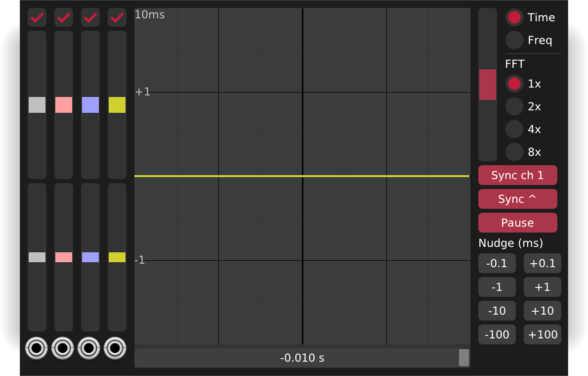Screen dimensions: 588x376
Task: Select Time display mode
Action: coord(514,17)
